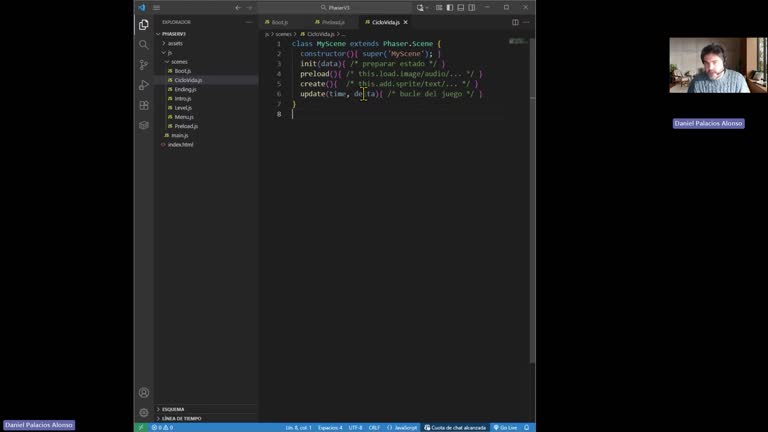This screenshot has width=768, height=432.
Task: Select the CicloVida.js editor tab
Action: [385, 22]
